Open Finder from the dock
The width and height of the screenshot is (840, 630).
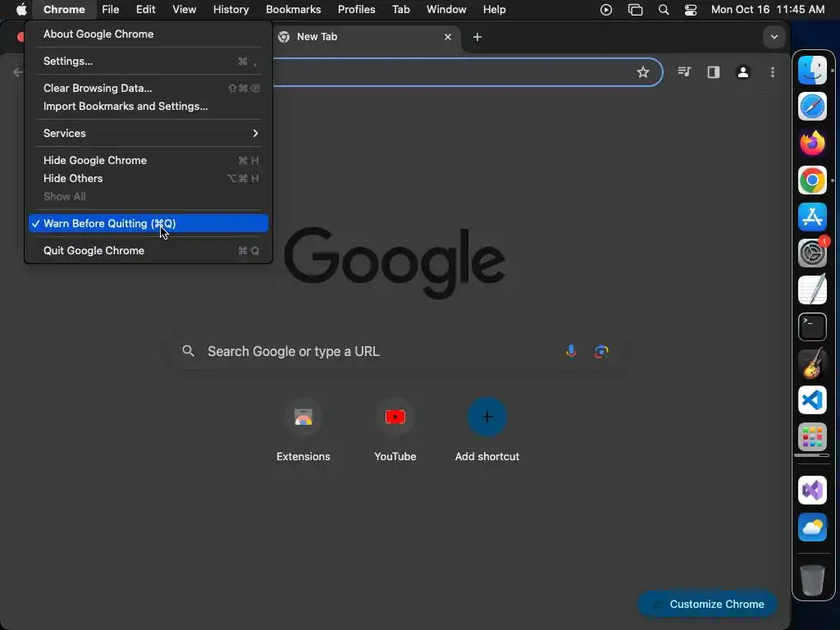point(812,70)
